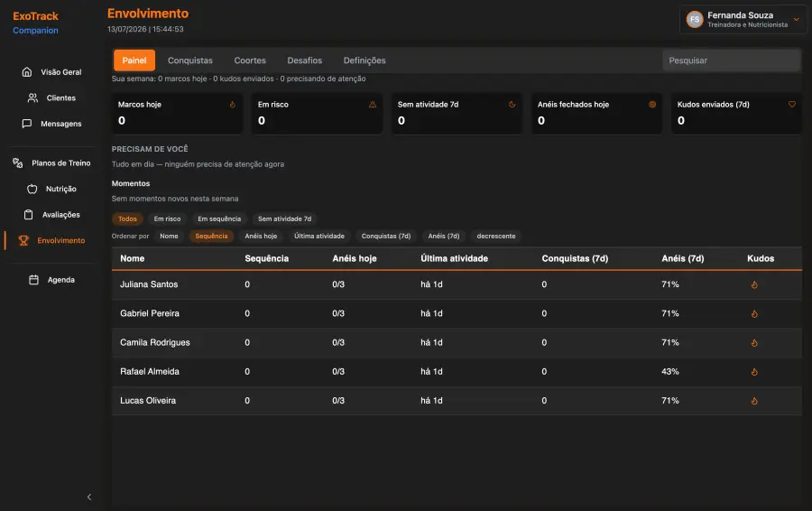Focus the Pesquisar search field
Image resolution: width=812 pixels, height=511 pixels.
click(732, 60)
